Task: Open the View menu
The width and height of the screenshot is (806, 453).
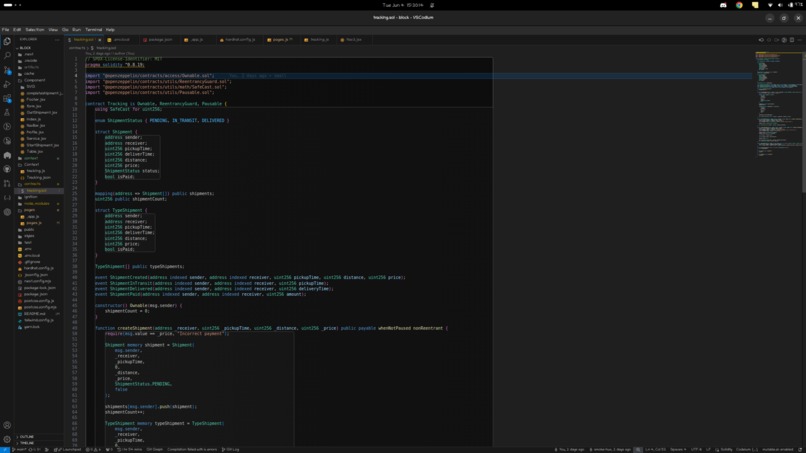Action: (53, 30)
